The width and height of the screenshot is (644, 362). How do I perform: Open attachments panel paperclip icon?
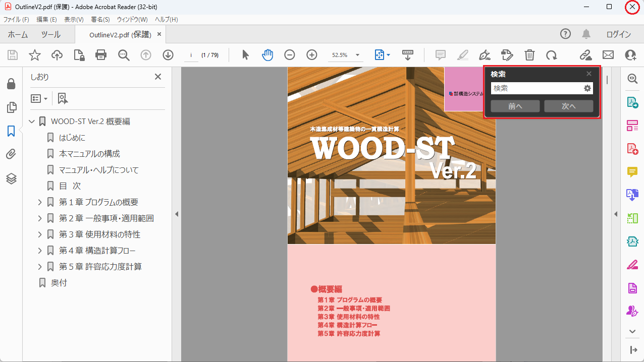(x=11, y=155)
